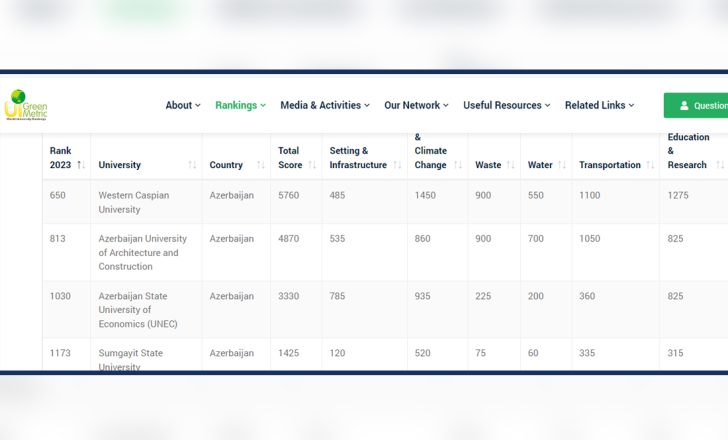Open Related Links dropdown
The width and height of the screenshot is (728, 440).
(x=599, y=105)
